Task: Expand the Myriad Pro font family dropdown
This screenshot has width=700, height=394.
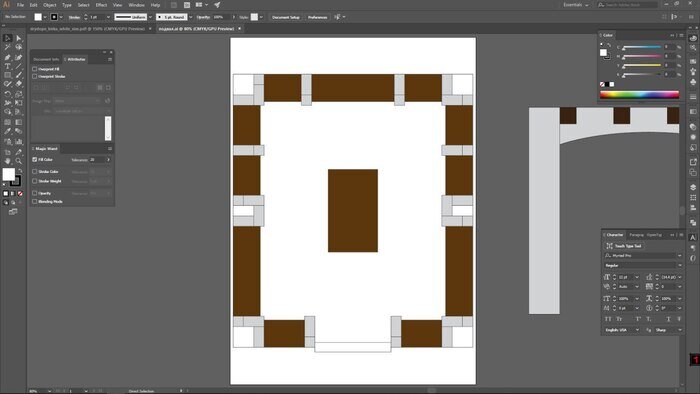Action: tap(679, 256)
